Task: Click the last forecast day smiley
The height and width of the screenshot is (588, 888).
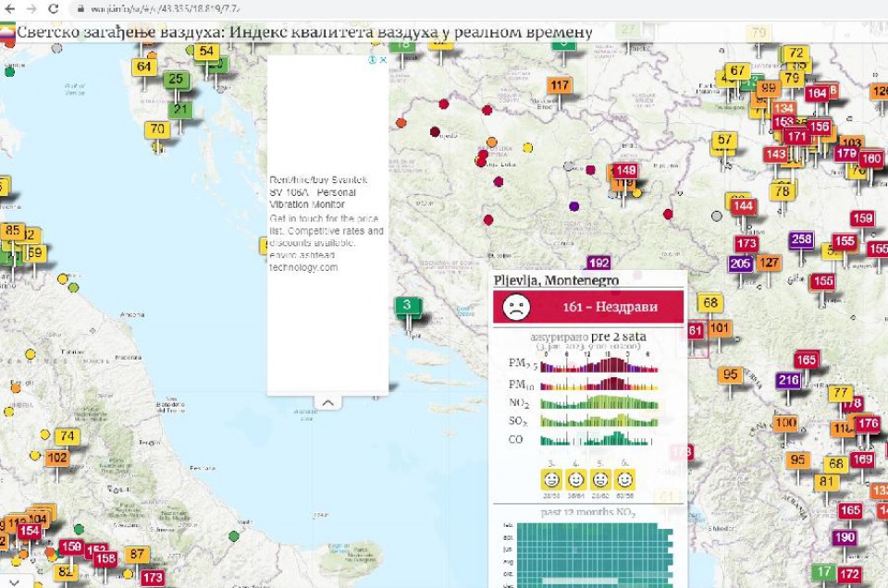Action: (x=625, y=480)
